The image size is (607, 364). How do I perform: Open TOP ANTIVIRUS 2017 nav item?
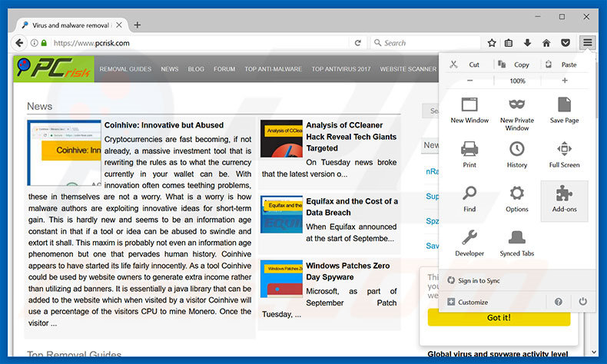pos(341,69)
